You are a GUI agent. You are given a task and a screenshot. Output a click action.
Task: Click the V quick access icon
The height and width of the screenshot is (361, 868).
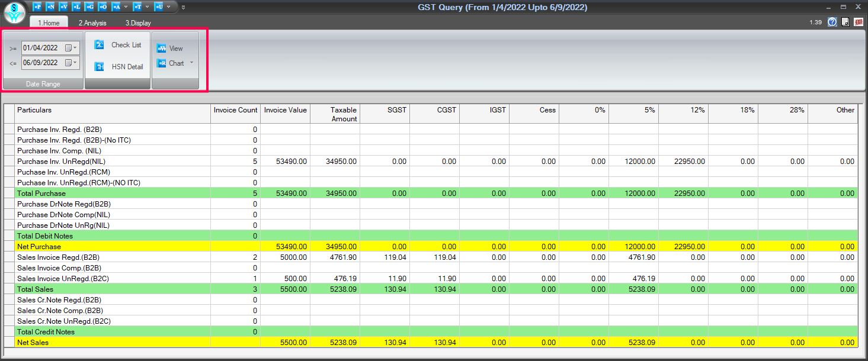63,7
